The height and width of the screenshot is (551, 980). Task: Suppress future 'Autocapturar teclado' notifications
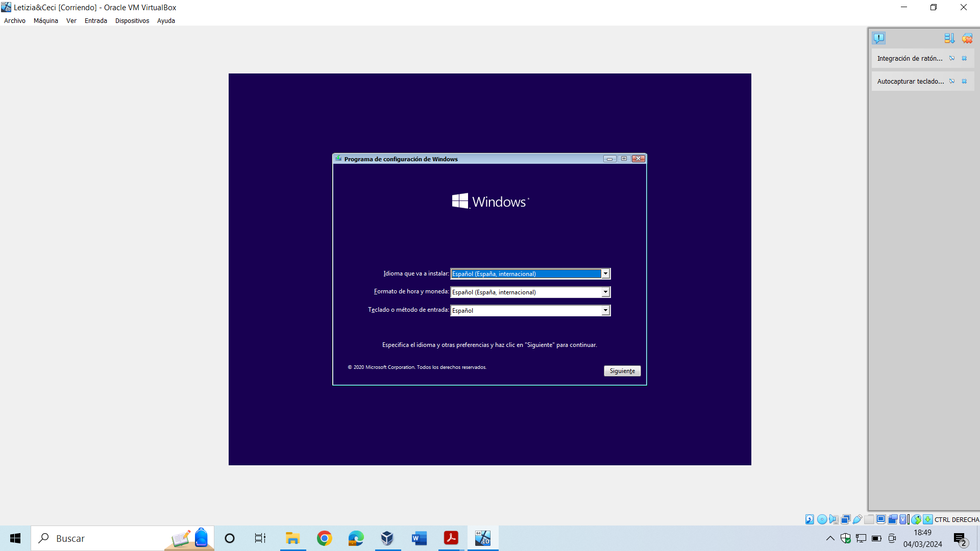952,81
